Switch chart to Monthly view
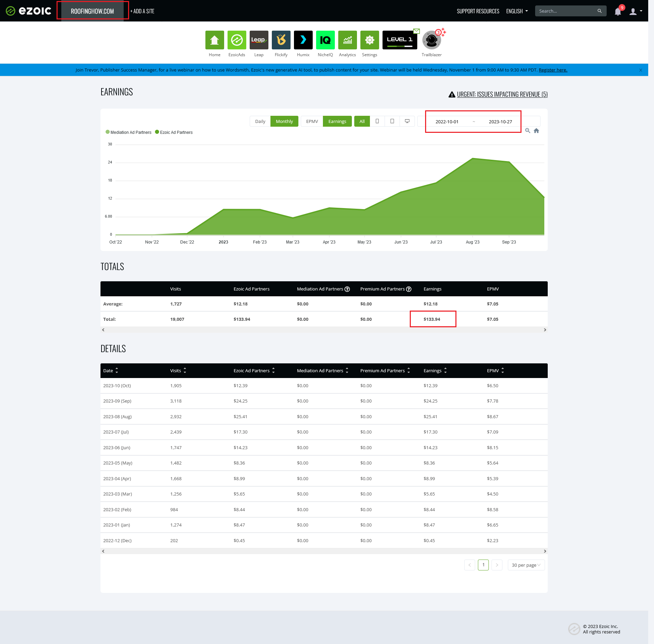 click(284, 121)
